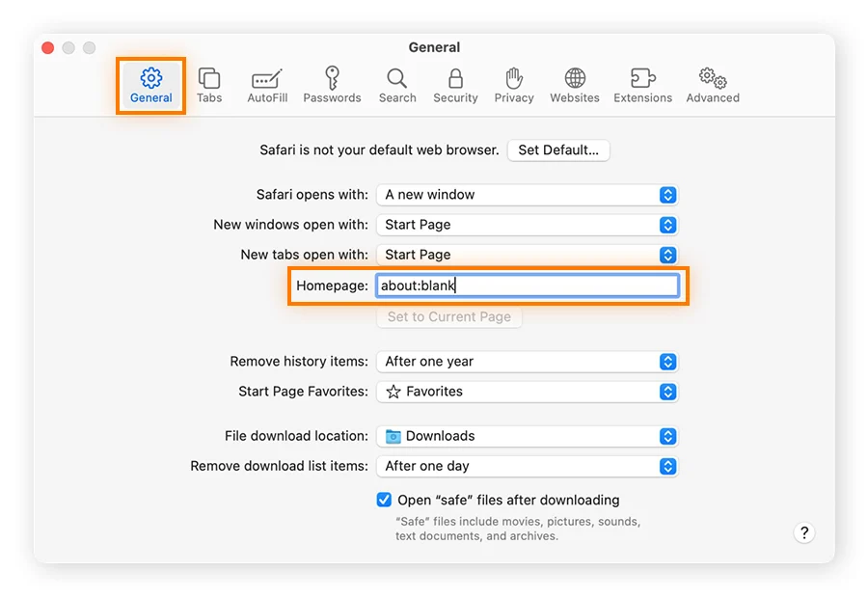Expand the Remove history items dropdown
This screenshot has height=598, width=868.
(527, 362)
